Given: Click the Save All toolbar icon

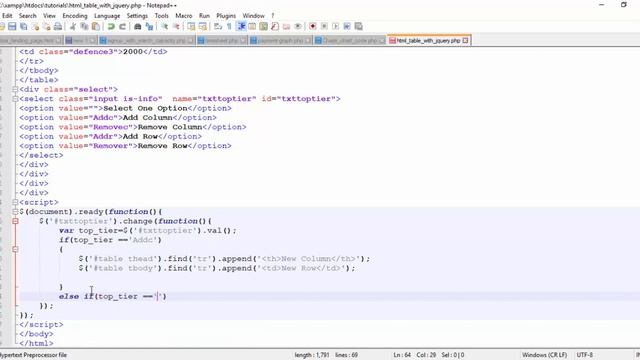Looking at the screenshot, I should click(x=24, y=27).
